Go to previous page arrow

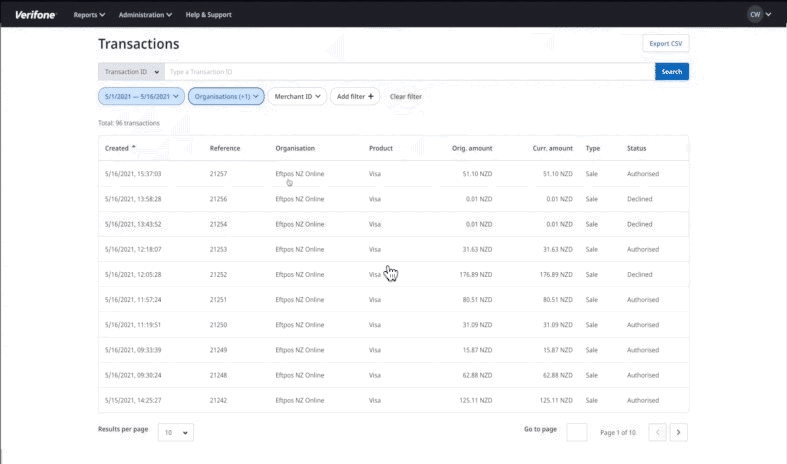click(x=657, y=432)
